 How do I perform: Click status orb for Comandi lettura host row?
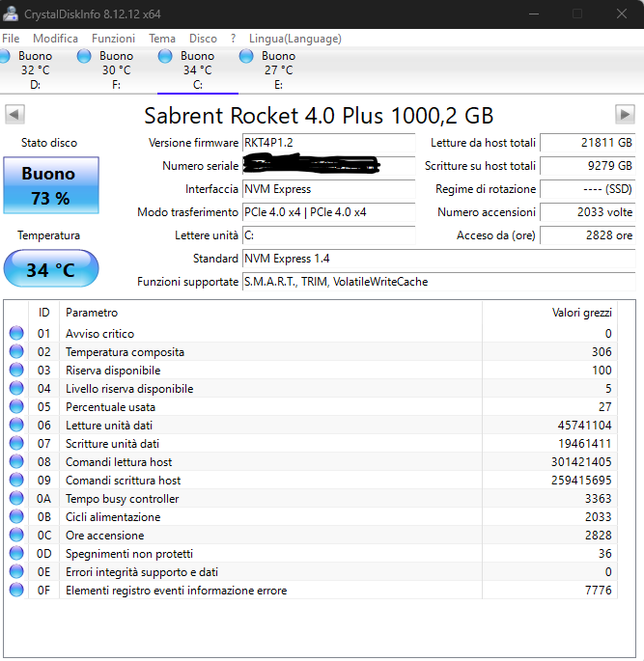(x=16, y=461)
